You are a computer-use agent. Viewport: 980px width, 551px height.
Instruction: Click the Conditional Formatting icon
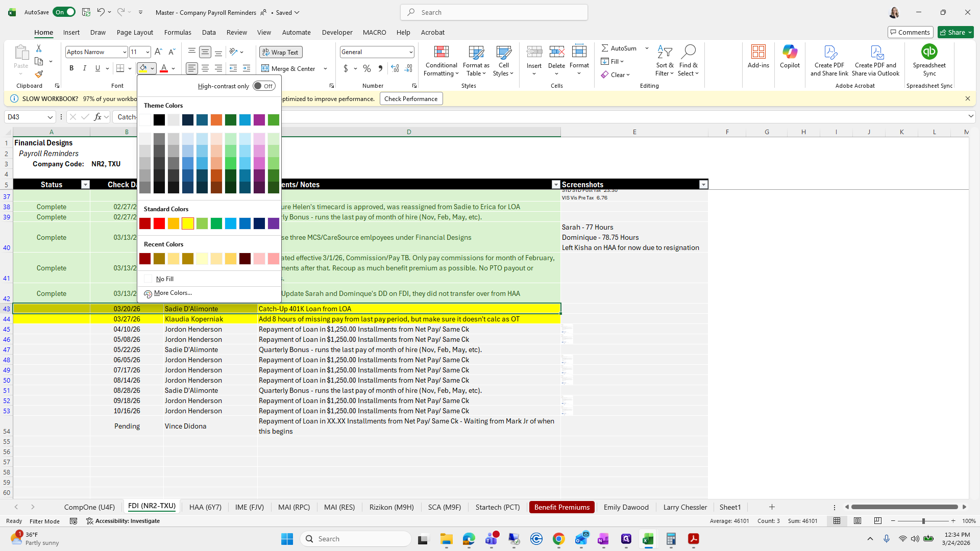click(441, 53)
